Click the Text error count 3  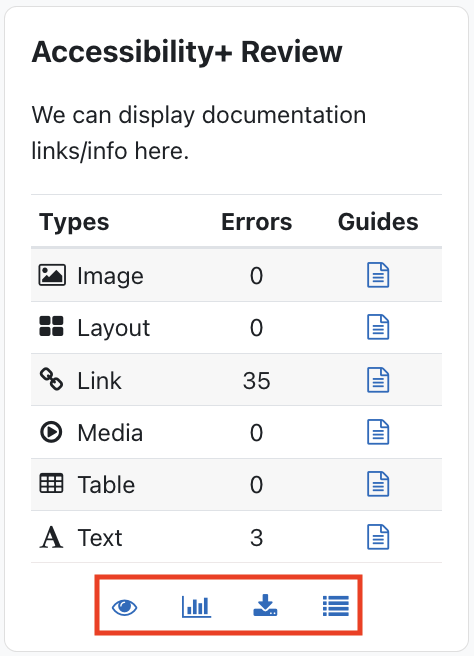click(256, 538)
